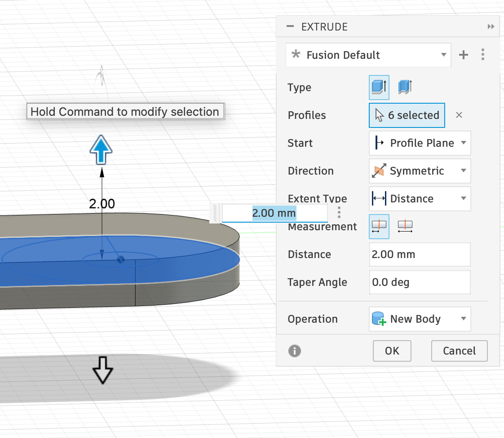
Task: Click the info icon in the dialog footer
Action: click(x=295, y=351)
